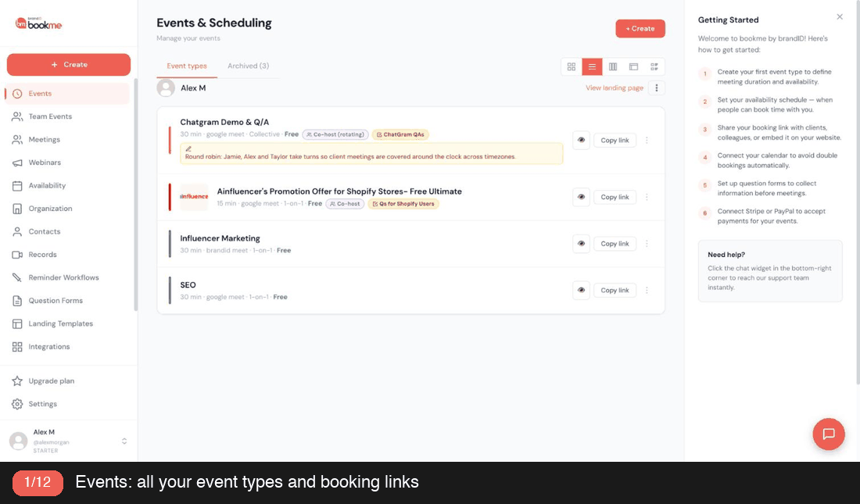This screenshot has width=860, height=504.
Task: Click Alex M avatar above event list
Action: (x=166, y=88)
